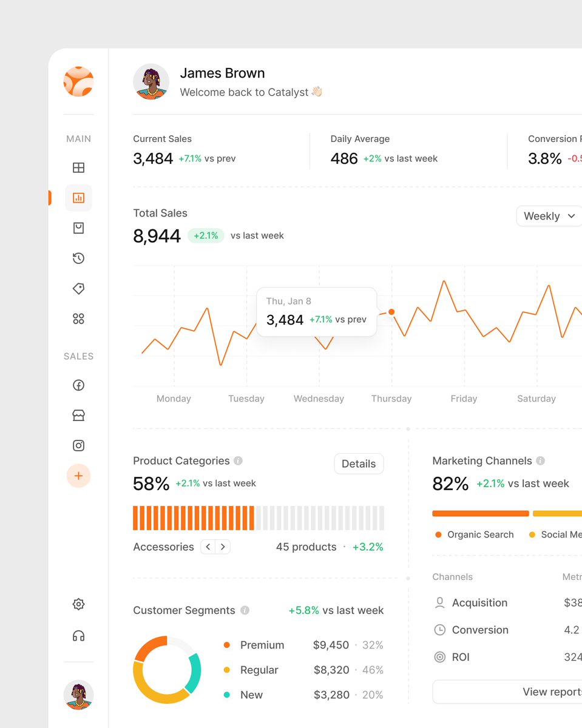
Task: Select the analytics bar chart sidebar icon
Action: (78, 198)
